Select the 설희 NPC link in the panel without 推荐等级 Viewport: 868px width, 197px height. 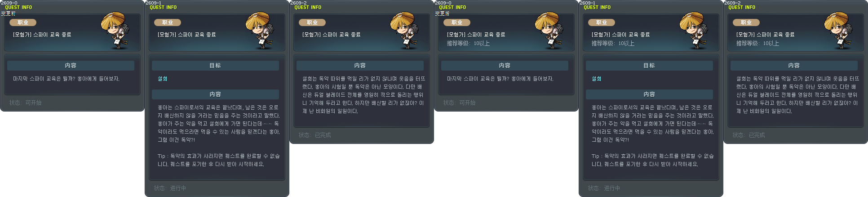(x=162, y=79)
